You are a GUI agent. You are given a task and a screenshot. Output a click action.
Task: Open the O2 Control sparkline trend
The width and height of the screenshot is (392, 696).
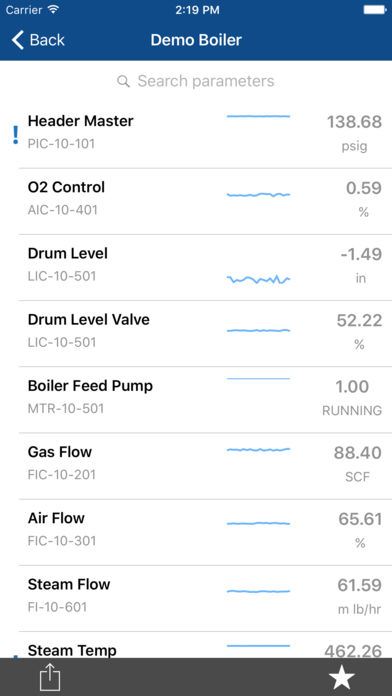click(x=258, y=194)
